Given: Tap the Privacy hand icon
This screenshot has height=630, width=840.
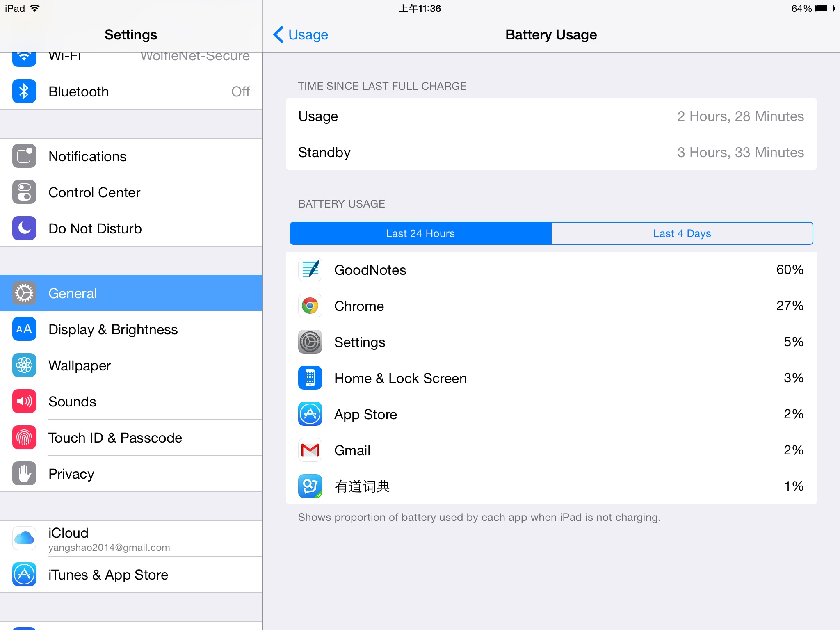Looking at the screenshot, I should coord(24,473).
